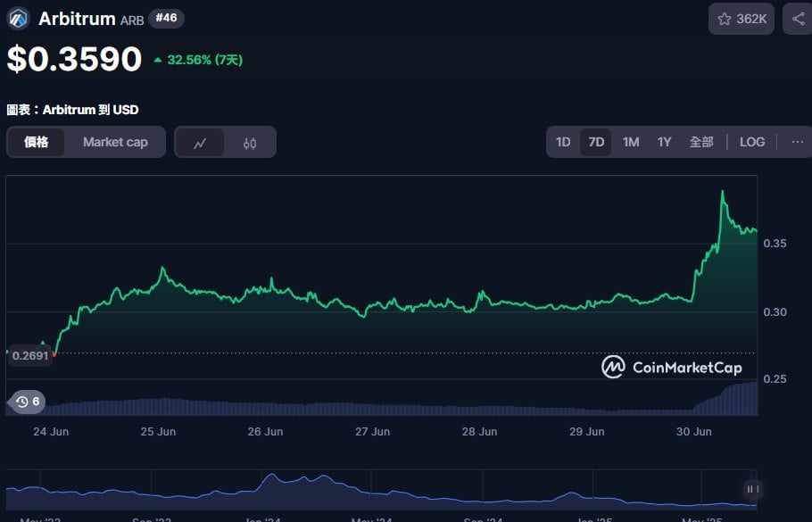812x522 pixels.
Task: Select the 1D timeframe tab
Action: coord(563,142)
